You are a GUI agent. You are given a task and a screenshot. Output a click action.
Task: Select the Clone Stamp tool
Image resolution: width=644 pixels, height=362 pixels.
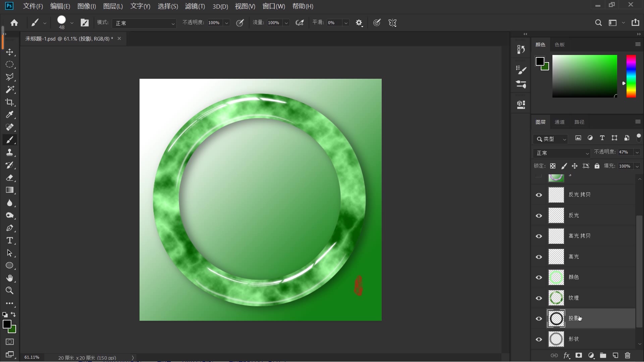point(10,153)
